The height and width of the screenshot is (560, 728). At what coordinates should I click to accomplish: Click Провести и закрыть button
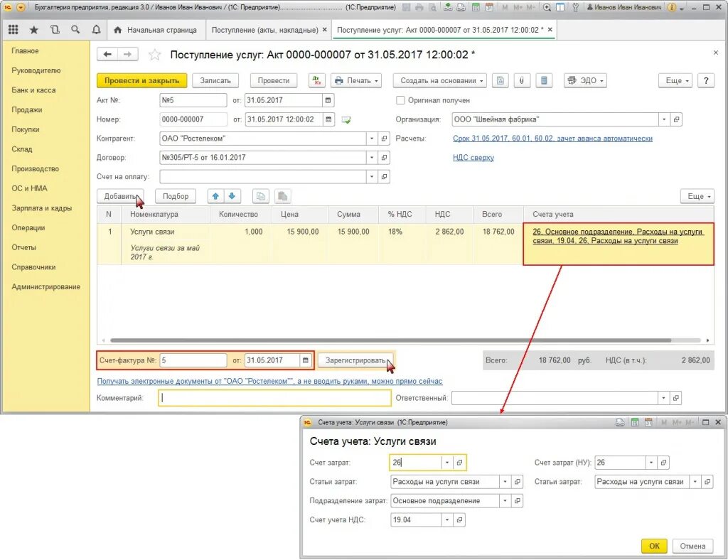pyautogui.click(x=141, y=80)
